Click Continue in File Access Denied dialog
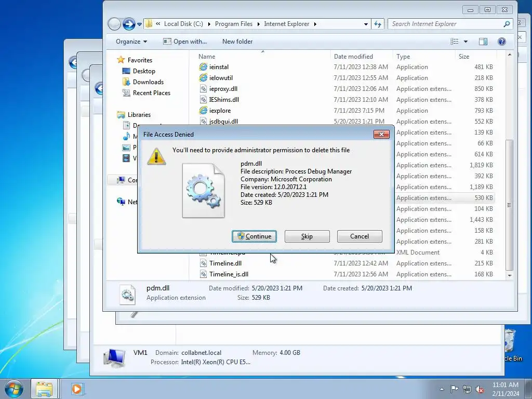Viewport: 532px width, 399px height. (254, 236)
